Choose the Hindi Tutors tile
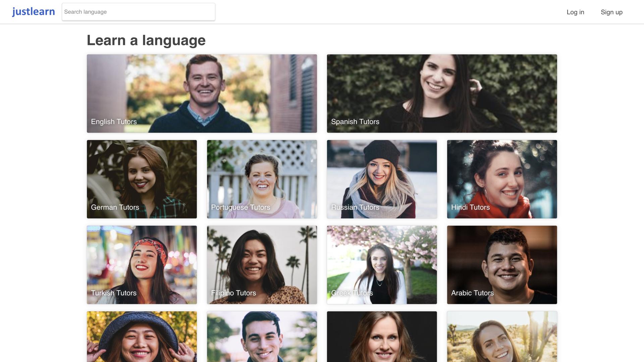This screenshot has width=644, height=362. 502,179
